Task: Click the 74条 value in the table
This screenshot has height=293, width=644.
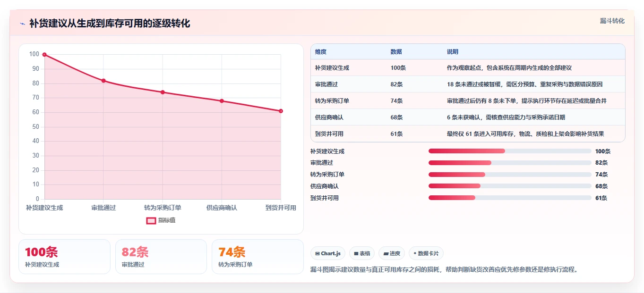Action: tap(397, 101)
